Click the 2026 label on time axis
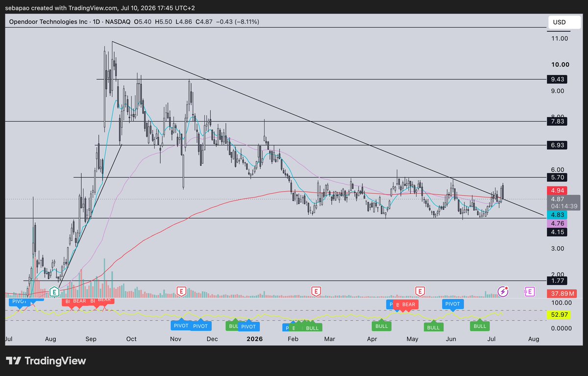 pos(254,339)
